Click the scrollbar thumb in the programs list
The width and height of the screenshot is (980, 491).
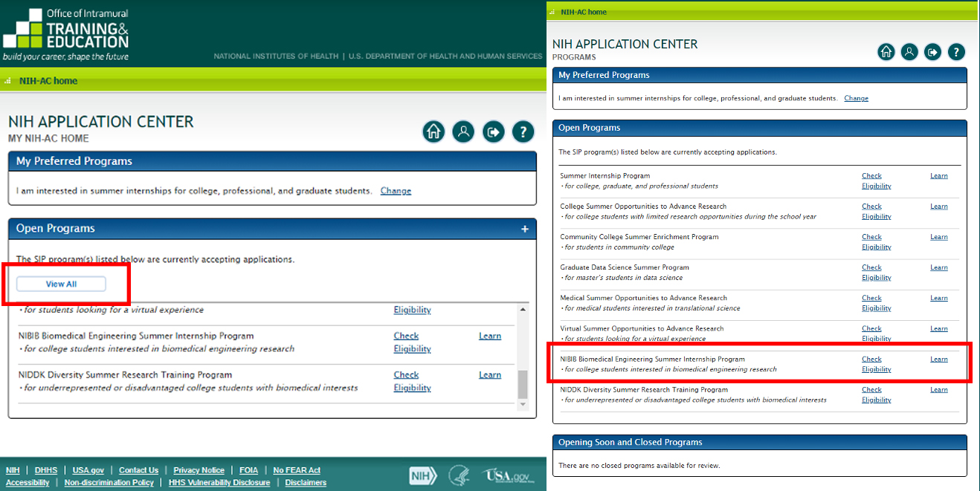coord(523,385)
